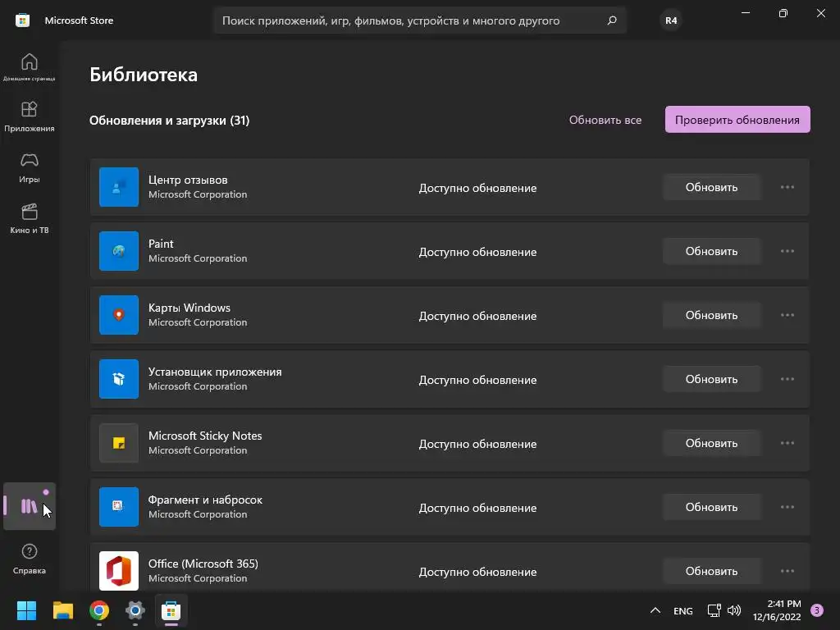
Task: Click the Microsoft Store logo in title bar
Action: pyautogui.click(x=22, y=21)
